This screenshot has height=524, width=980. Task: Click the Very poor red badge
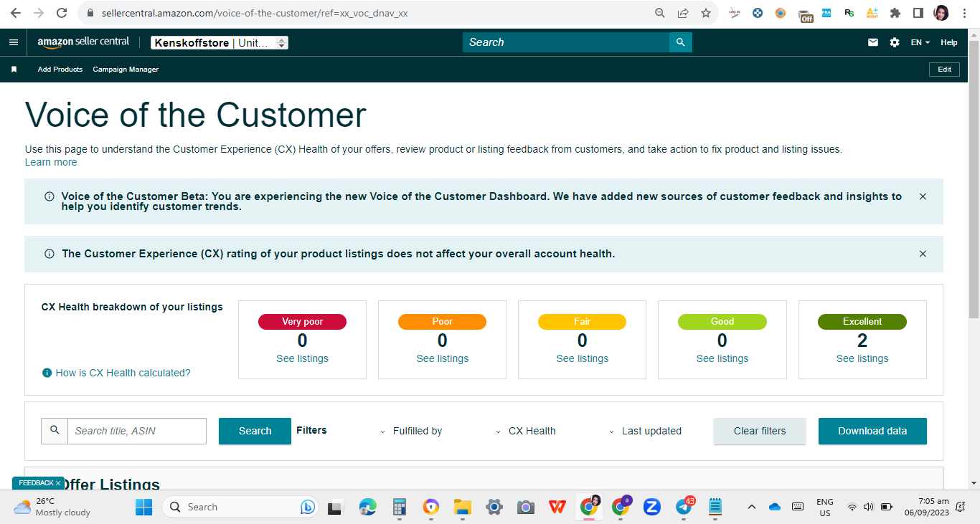pyautogui.click(x=302, y=322)
